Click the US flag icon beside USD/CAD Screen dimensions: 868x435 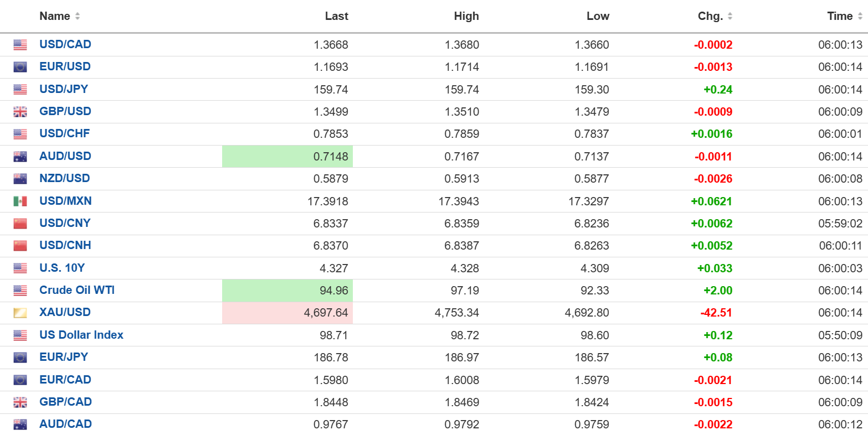[x=20, y=45]
